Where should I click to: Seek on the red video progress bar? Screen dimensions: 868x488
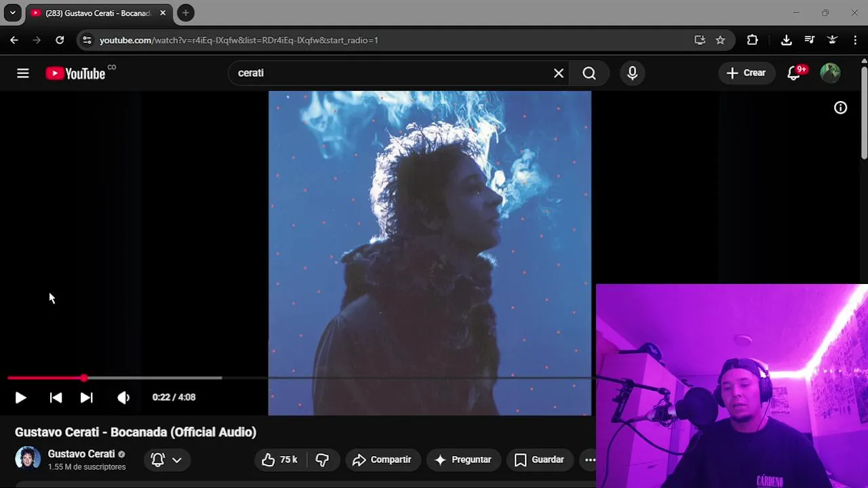[45, 378]
